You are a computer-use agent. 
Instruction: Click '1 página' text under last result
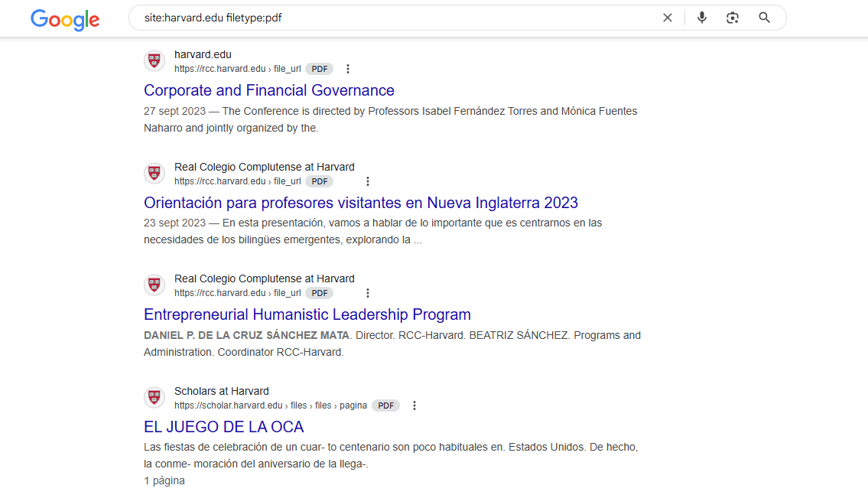(164, 480)
